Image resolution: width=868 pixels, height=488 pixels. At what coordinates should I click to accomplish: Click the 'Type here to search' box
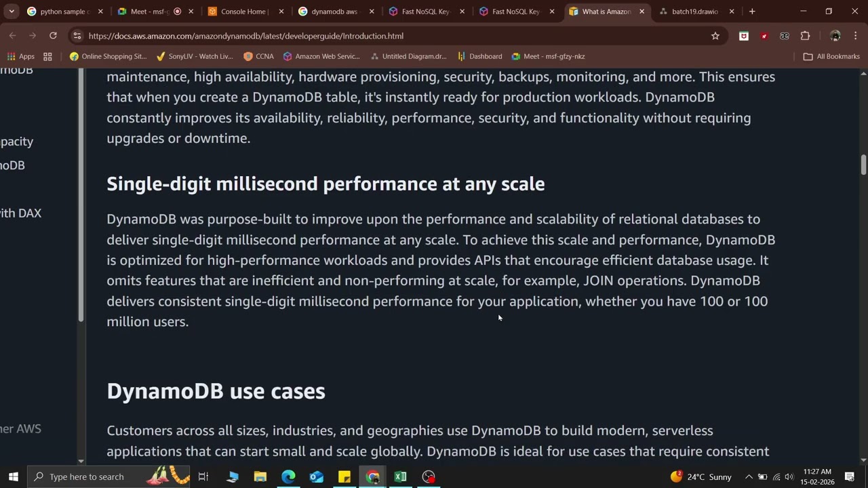coord(108,476)
